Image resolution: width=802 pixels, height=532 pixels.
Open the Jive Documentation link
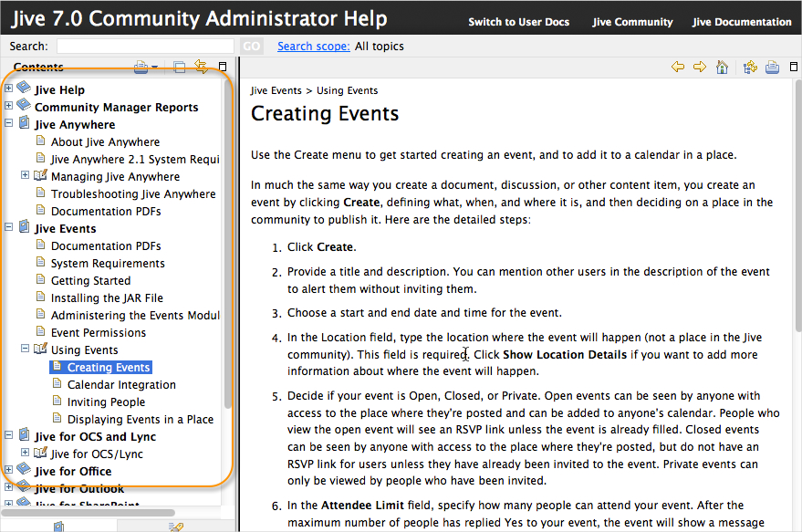(x=742, y=22)
